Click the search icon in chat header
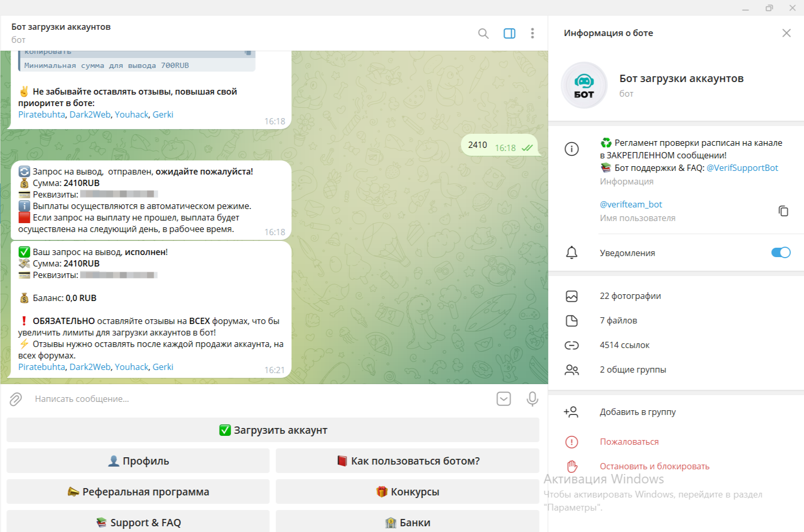 click(x=483, y=33)
